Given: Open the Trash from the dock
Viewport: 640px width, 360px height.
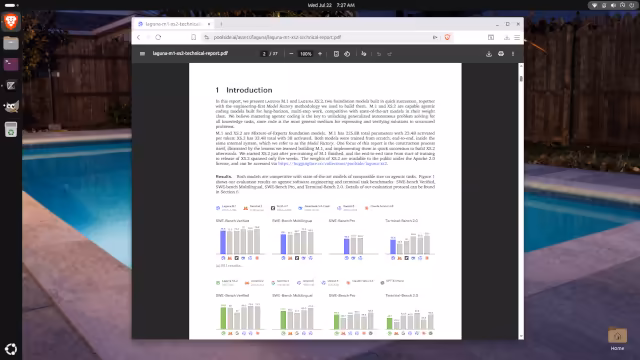Looking at the screenshot, I should click(11, 129).
